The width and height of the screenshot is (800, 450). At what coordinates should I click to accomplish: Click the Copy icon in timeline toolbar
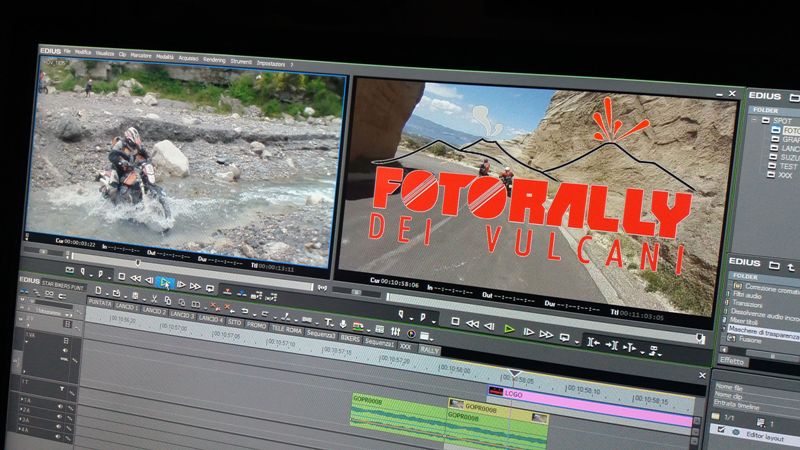pos(168,301)
